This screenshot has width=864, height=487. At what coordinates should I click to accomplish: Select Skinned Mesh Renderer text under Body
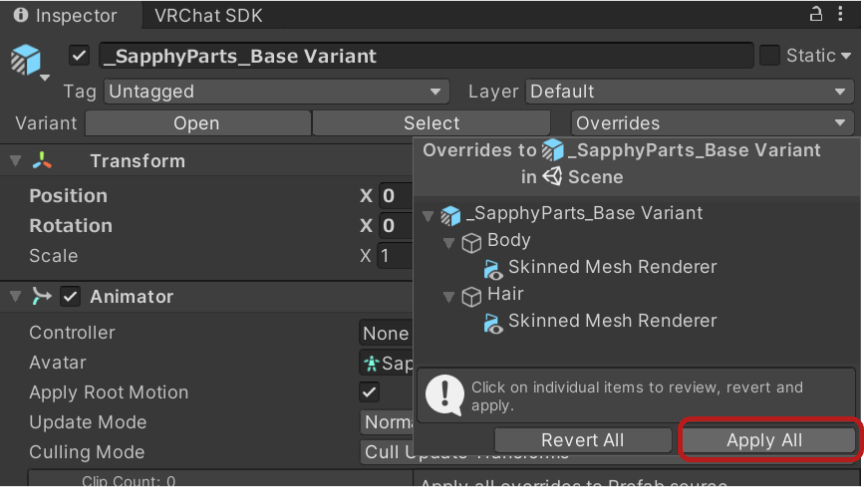coord(612,267)
